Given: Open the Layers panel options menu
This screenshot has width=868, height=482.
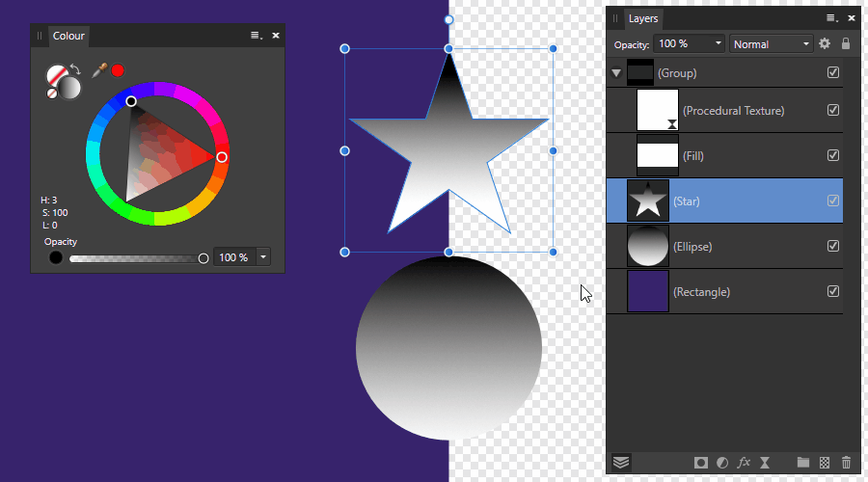Looking at the screenshot, I should [831, 18].
